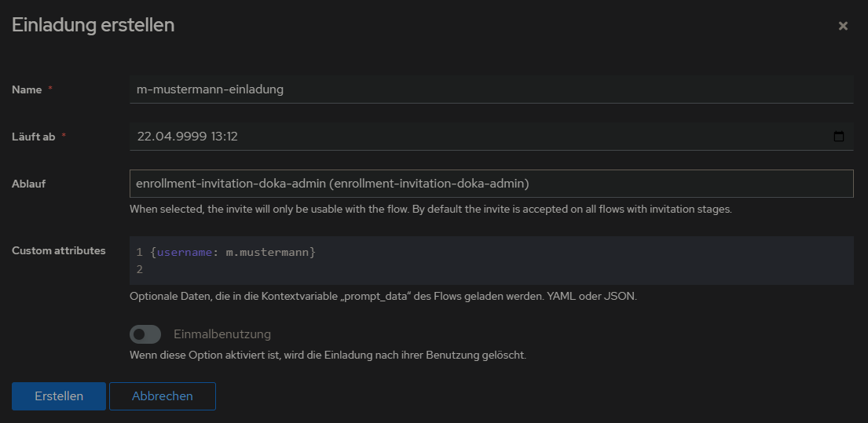Select the minute segment 12 in expiry time
The width and height of the screenshot is (868, 423).
(232, 137)
